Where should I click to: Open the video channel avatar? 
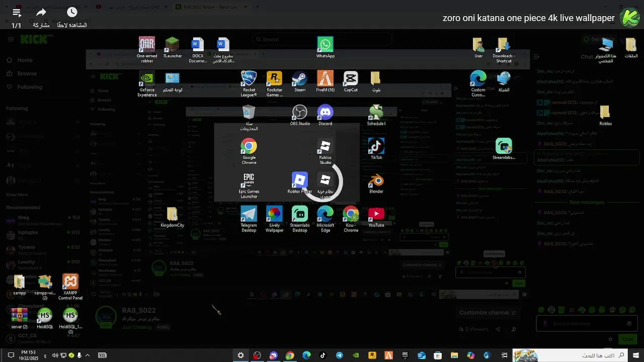(629, 18)
